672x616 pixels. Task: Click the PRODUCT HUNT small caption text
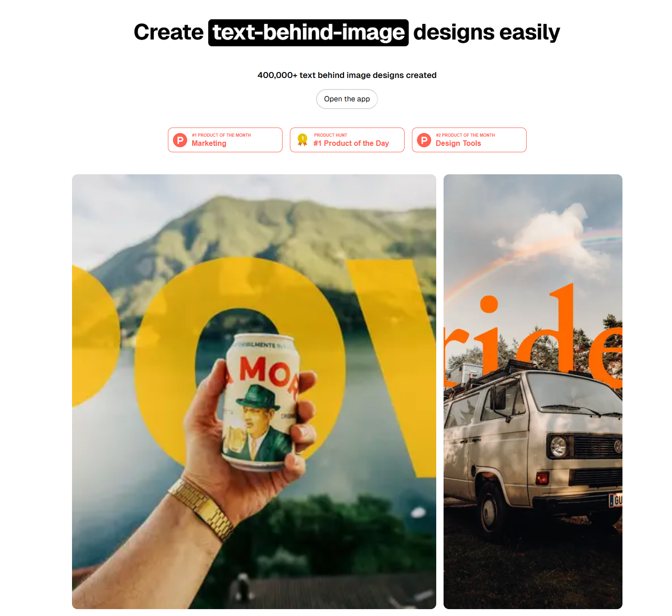[330, 135]
